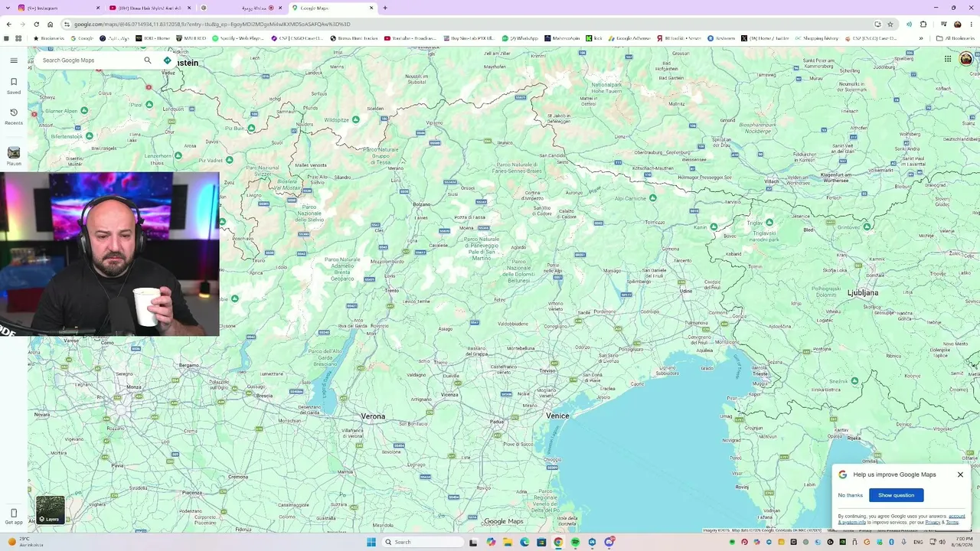Open the Windows Start menu
Viewport: 980px width, 551px height.
[x=371, y=542]
